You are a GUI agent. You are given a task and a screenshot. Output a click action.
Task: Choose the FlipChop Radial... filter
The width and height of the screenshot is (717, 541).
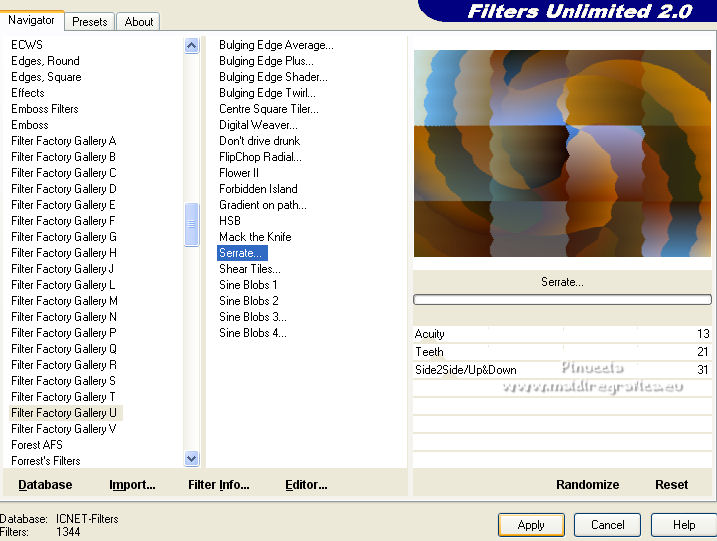click(260, 157)
